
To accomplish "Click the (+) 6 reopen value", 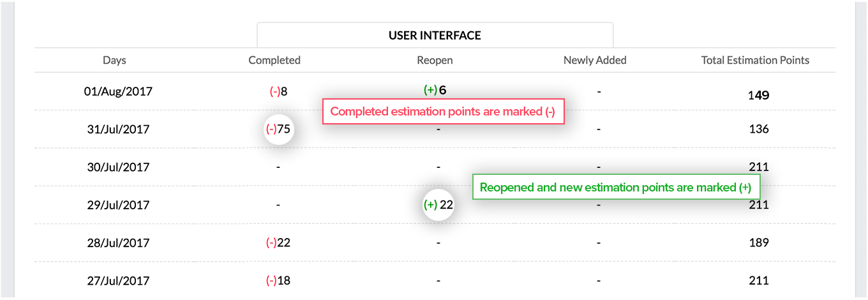I will [435, 90].
